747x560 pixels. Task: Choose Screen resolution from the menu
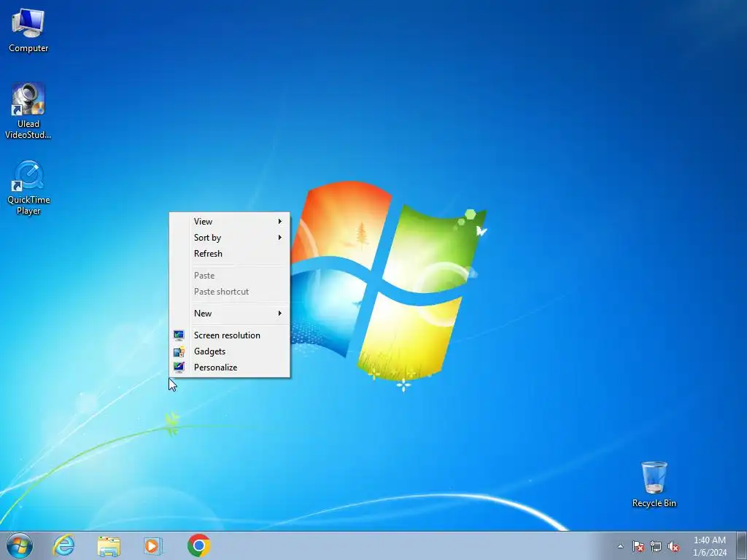coord(229,335)
